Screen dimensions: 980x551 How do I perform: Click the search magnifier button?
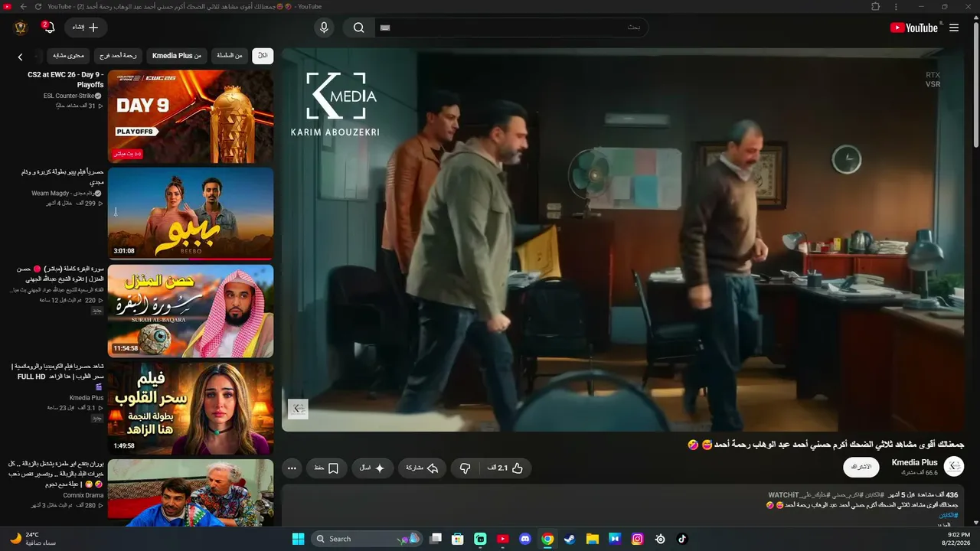coord(359,28)
